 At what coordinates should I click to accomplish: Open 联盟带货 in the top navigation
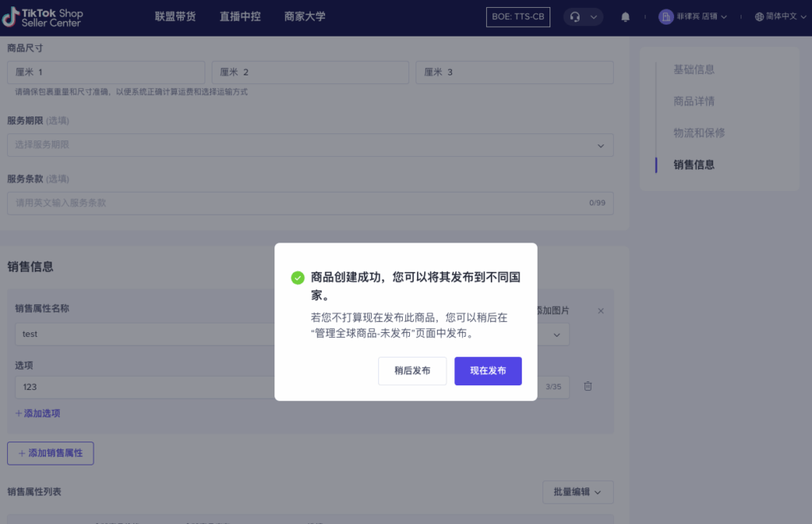point(174,16)
